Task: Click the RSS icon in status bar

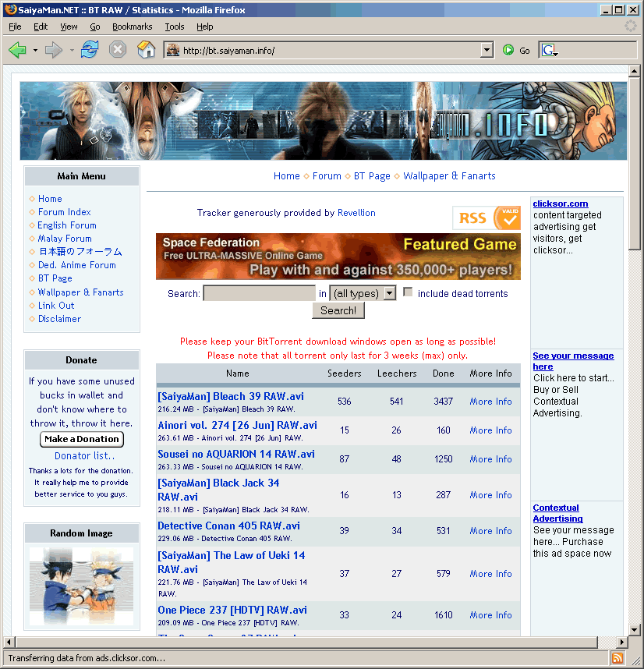Action: click(617, 658)
